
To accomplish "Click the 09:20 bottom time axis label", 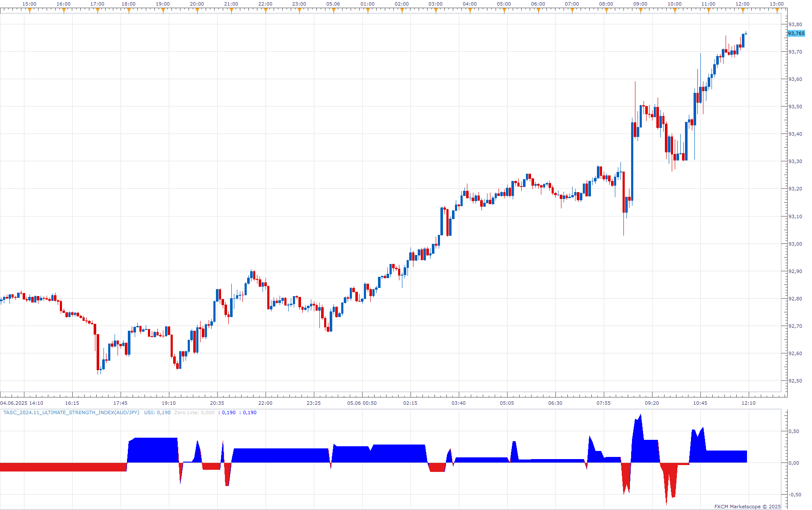I will coord(652,403).
